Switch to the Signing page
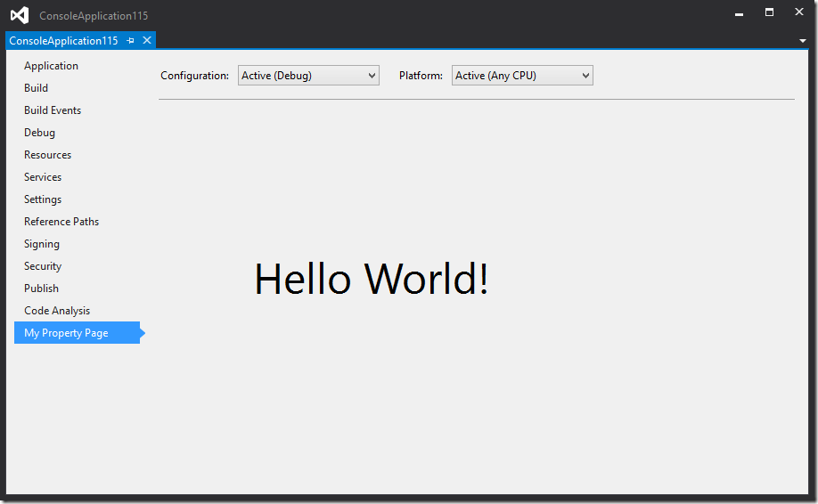 point(42,244)
